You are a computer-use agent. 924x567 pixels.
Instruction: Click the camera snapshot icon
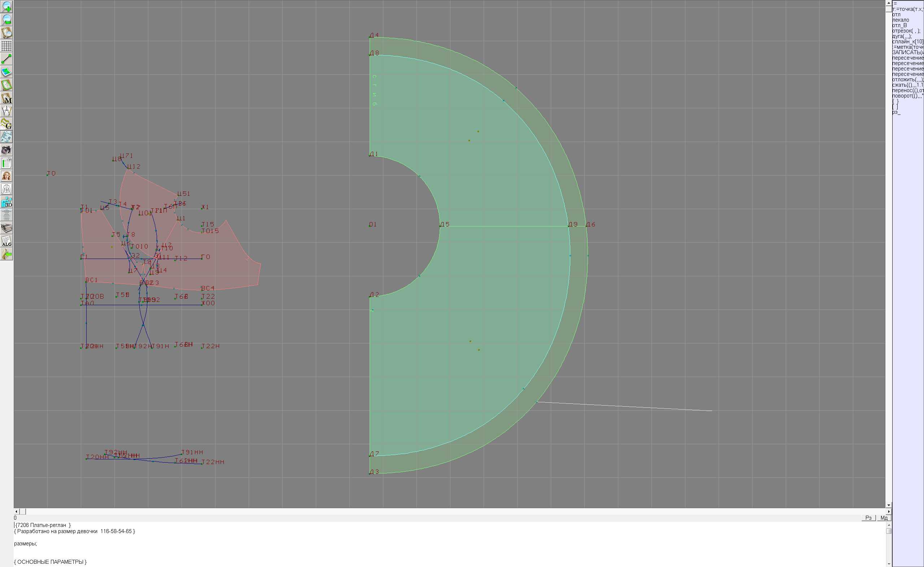click(x=7, y=150)
